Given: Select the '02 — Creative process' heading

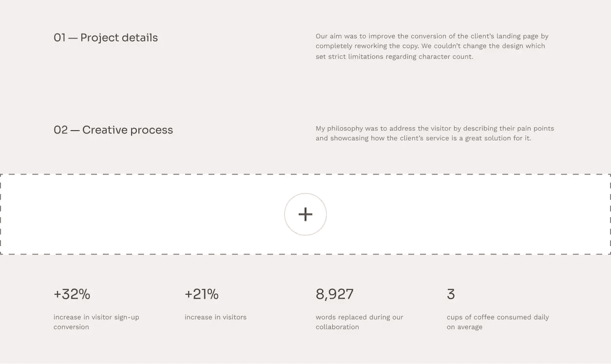Looking at the screenshot, I should pyautogui.click(x=113, y=130).
